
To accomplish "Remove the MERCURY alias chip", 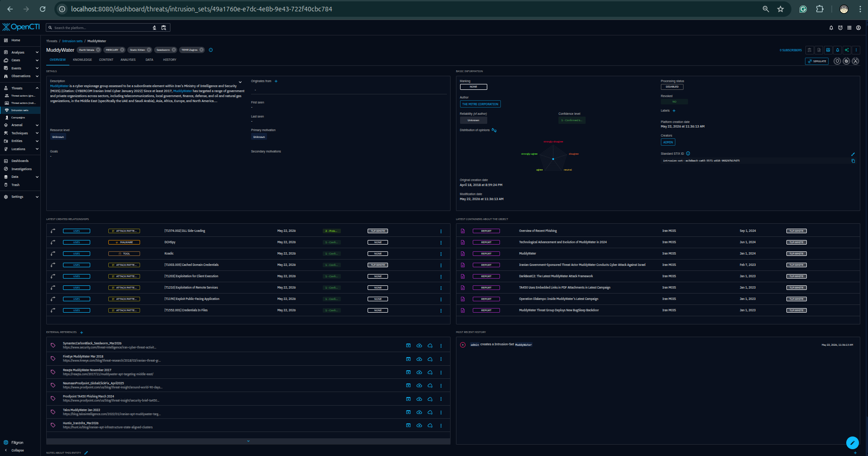I will 122,50.
